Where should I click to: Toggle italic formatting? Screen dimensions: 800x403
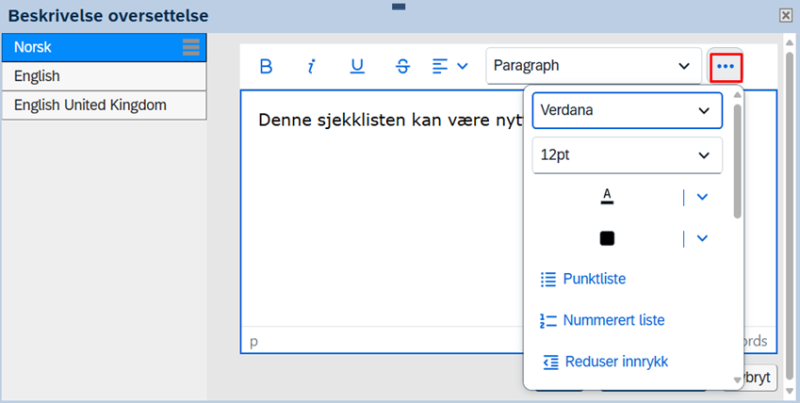(311, 66)
